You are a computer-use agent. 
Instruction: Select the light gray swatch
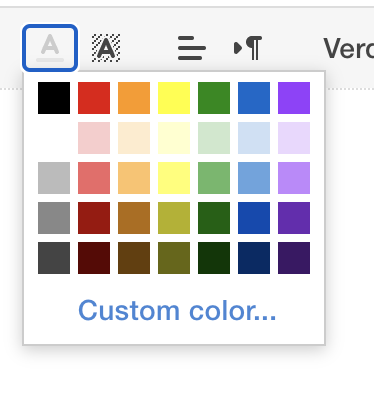point(54,178)
